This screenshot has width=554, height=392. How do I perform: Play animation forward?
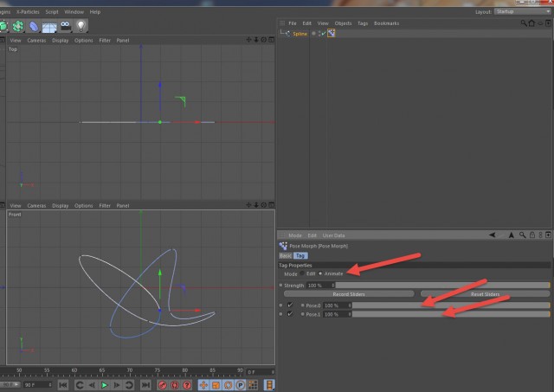[104, 385]
